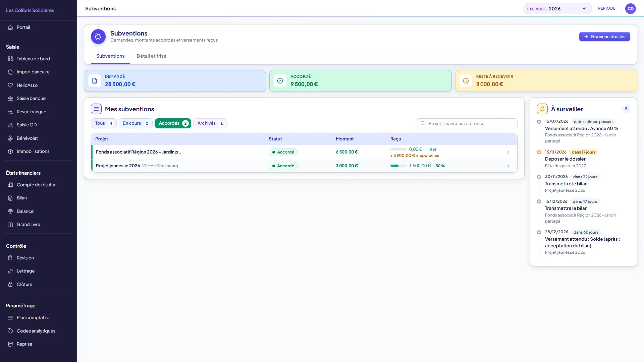The image size is (644, 362).
Task: Open Balance scales icon
Action: pyautogui.click(x=10, y=212)
